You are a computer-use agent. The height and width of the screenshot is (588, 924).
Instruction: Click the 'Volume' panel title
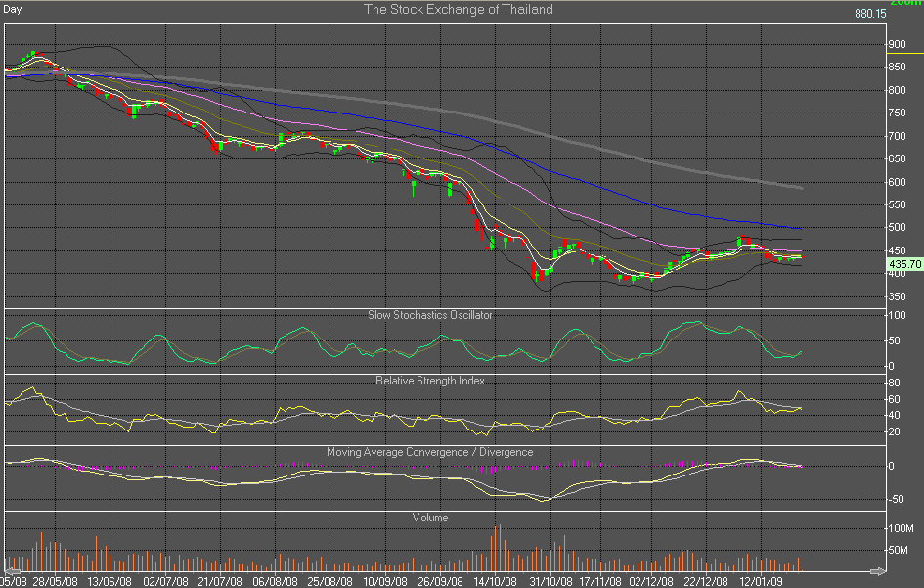point(430,518)
